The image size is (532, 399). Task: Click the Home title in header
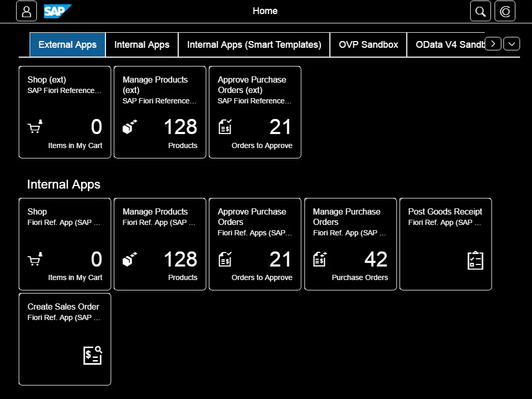pos(265,11)
